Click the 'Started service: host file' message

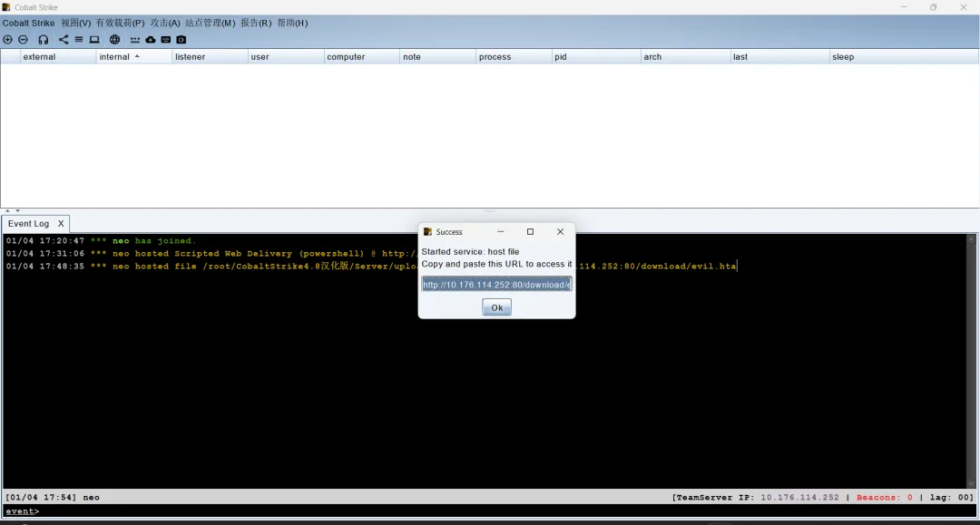click(x=470, y=251)
